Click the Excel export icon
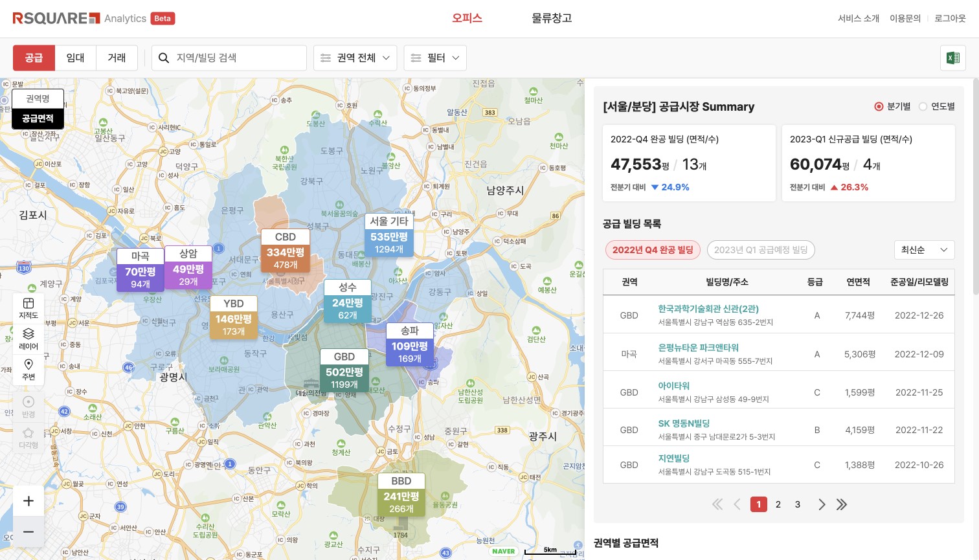Image resolution: width=979 pixels, height=560 pixels. pyautogui.click(x=952, y=58)
